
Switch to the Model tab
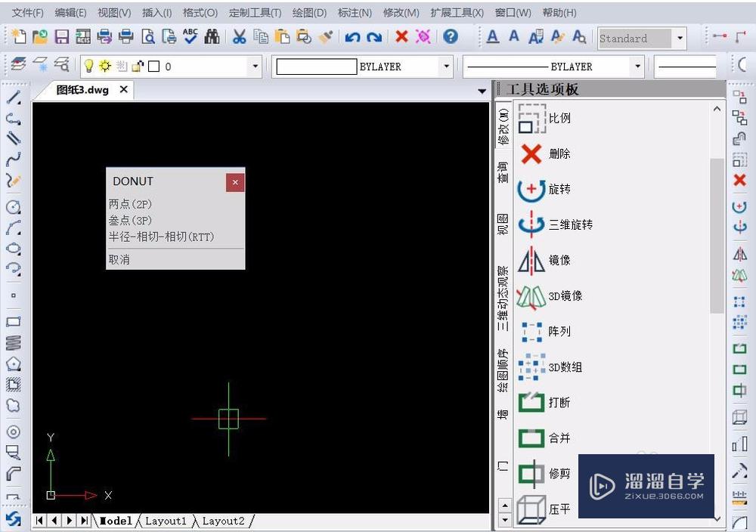pos(116,521)
